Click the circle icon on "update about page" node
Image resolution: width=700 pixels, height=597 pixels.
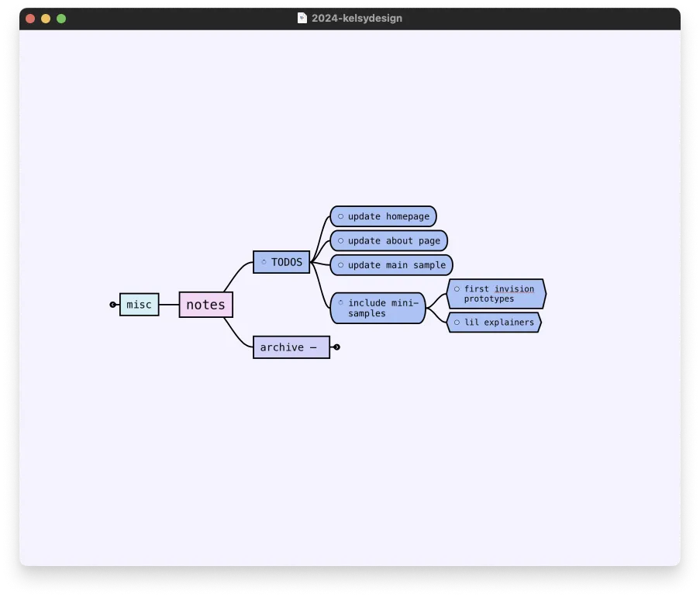[x=340, y=241]
